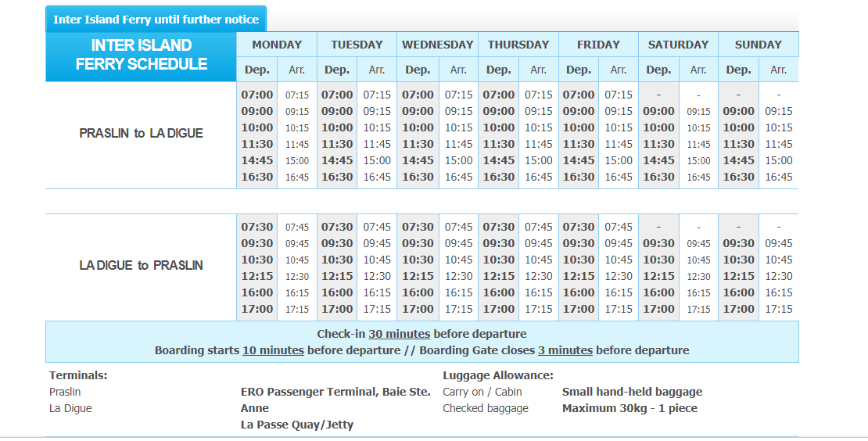Image resolution: width=868 pixels, height=441 pixels.
Task: Click the La Passe Quay/Jetty text
Action: coord(297,425)
